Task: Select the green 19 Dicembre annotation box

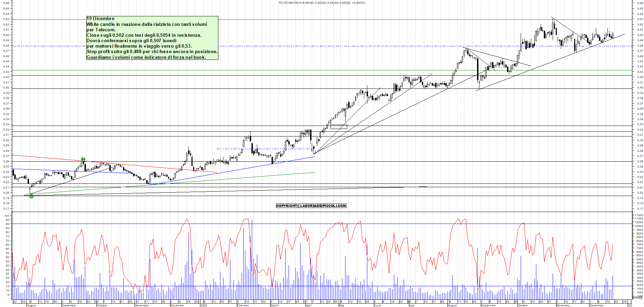Action: (152, 38)
